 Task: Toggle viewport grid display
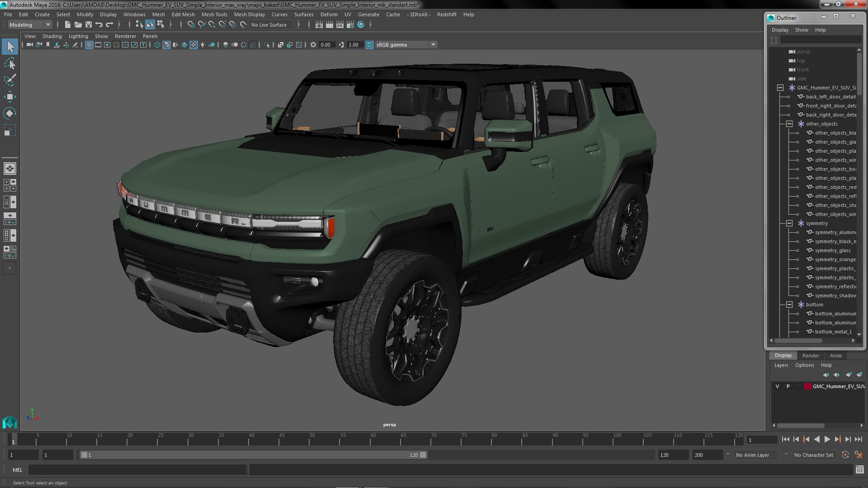pyautogui.click(x=89, y=45)
